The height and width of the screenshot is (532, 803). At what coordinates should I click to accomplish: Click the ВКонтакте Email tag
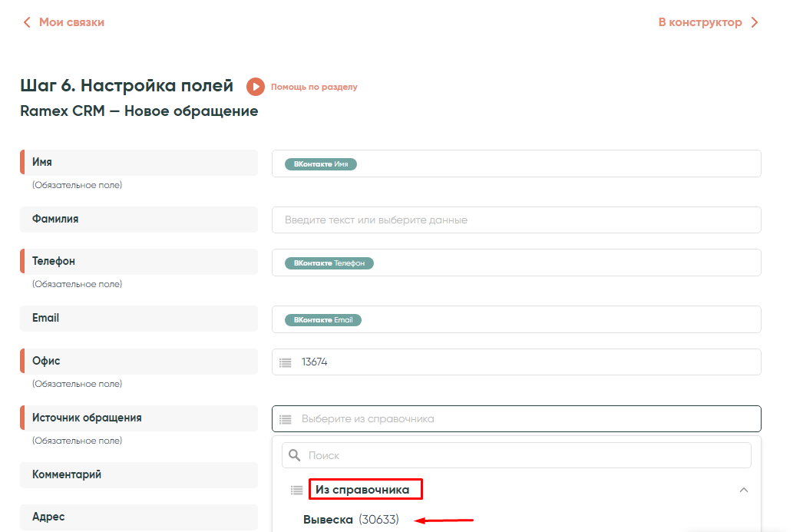[x=322, y=320]
